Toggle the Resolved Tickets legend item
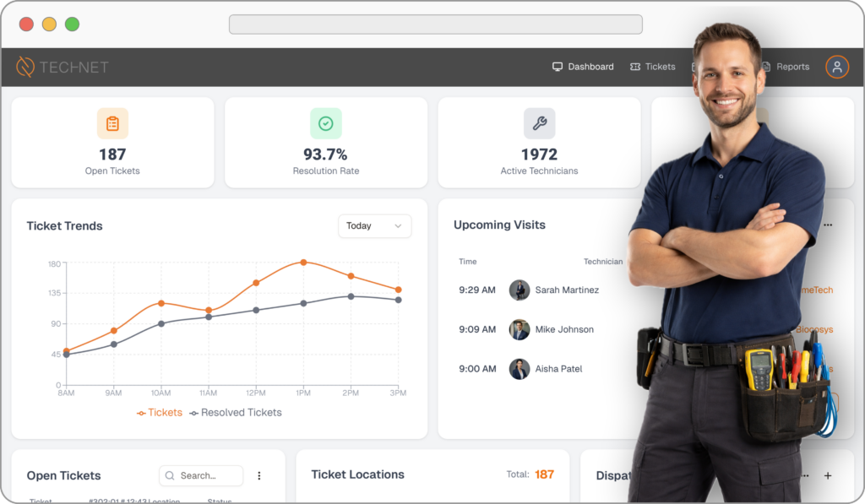The height and width of the screenshot is (504, 865). pos(236,413)
